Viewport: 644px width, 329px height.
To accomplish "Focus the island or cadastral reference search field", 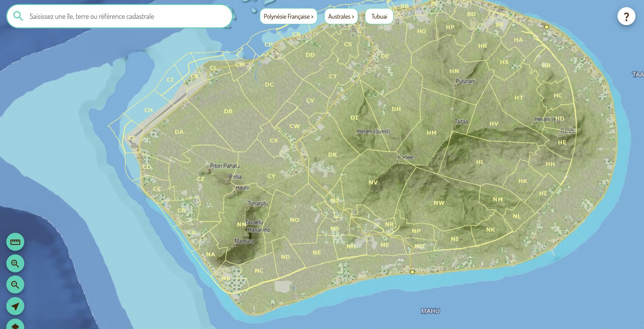I will point(126,16).
